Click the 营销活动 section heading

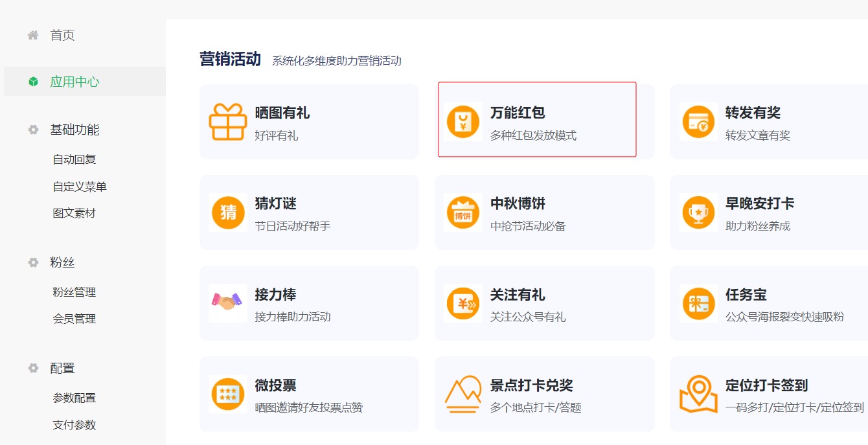tap(230, 59)
